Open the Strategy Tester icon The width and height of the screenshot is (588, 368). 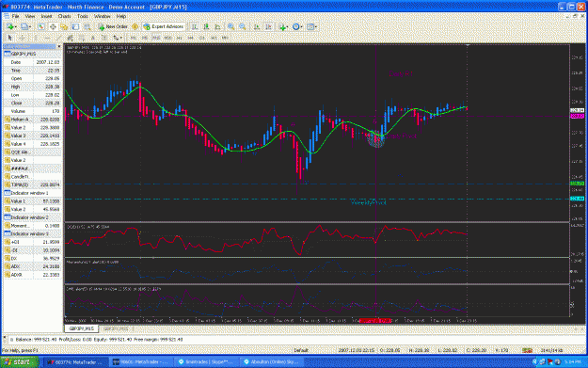pos(87,26)
